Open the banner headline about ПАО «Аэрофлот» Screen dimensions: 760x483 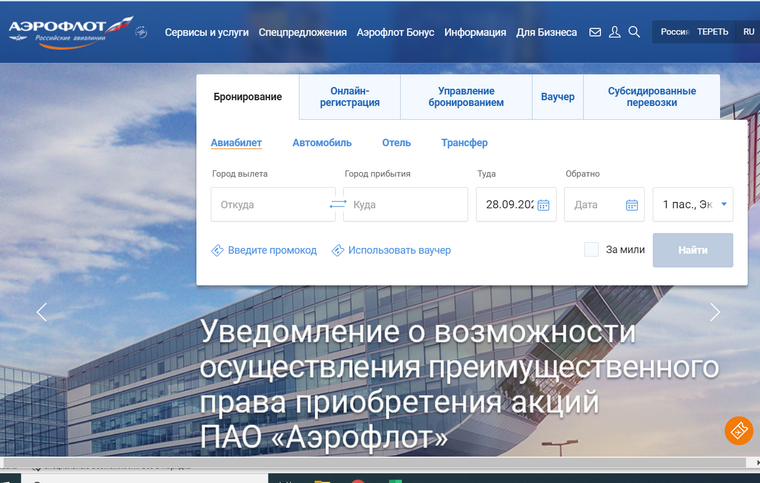pyautogui.click(x=459, y=385)
